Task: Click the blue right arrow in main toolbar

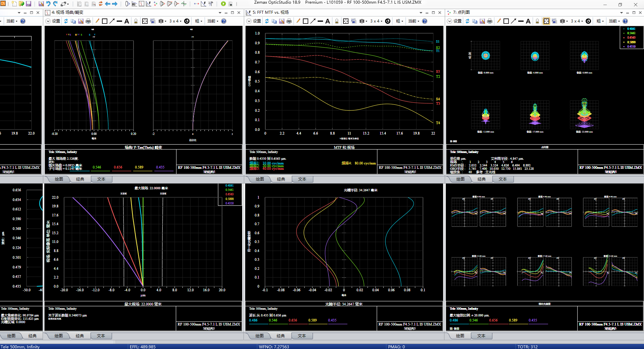Action: click(x=115, y=4)
